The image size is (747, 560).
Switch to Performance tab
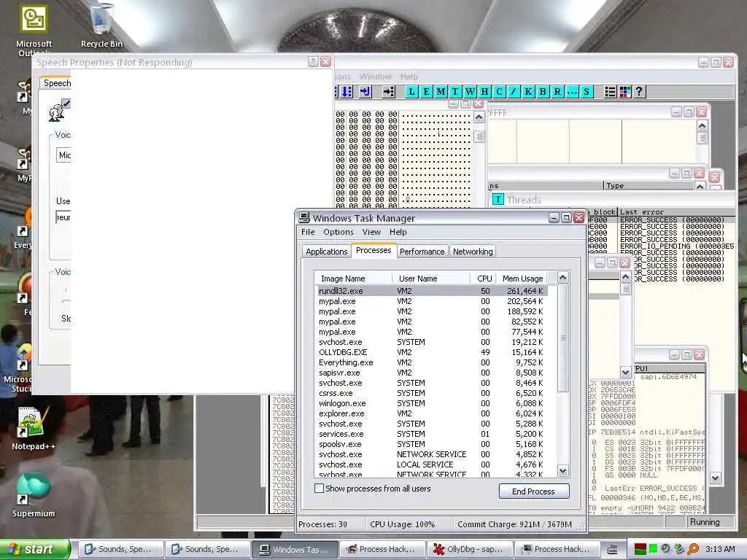[422, 252]
